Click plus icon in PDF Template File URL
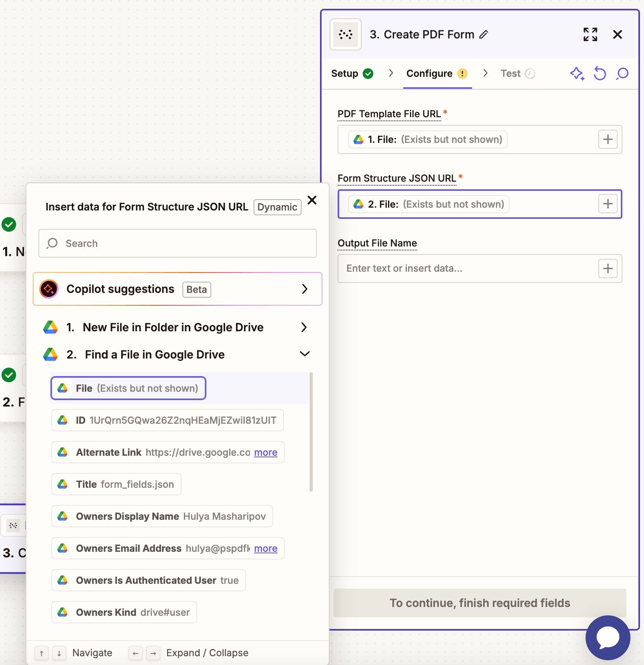 [608, 140]
